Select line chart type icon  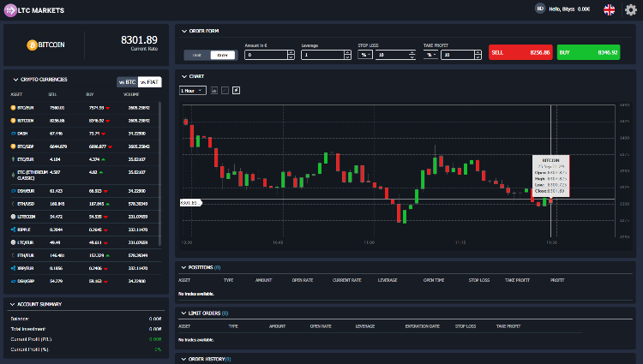pyautogui.click(x=225, y=91)
